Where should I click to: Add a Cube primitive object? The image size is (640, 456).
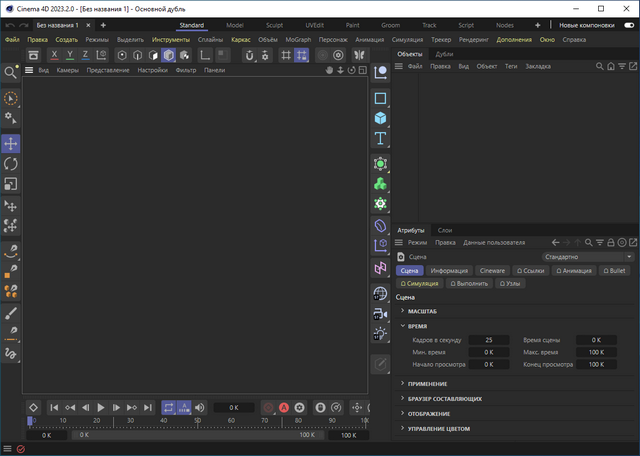[380, 118]
